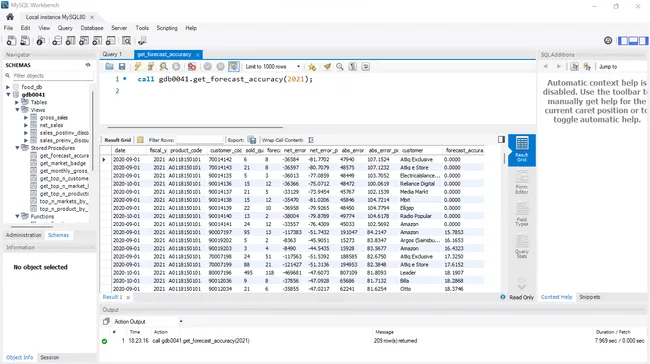
Task: Toggle the left sidebar panel view
Action: coord(623,40)
